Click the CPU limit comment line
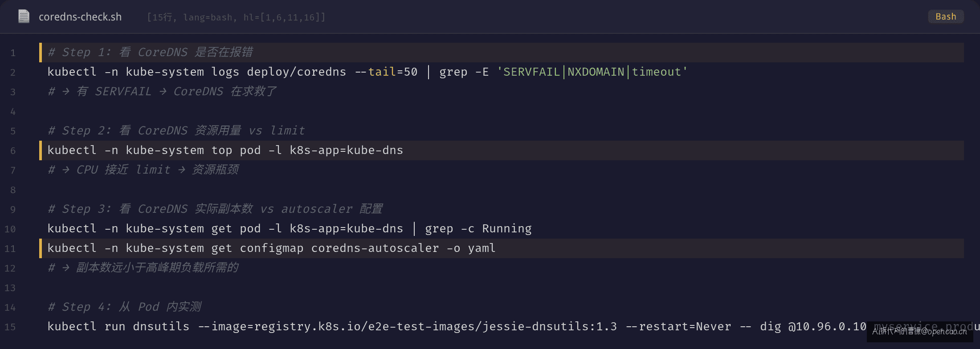This screenshot has height=349, width=980. pyautogui.click(x=143, y=170)
